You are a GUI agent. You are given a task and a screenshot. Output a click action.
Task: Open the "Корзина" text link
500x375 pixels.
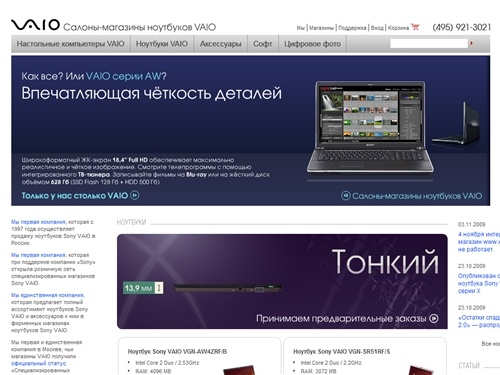coord(398,28)
